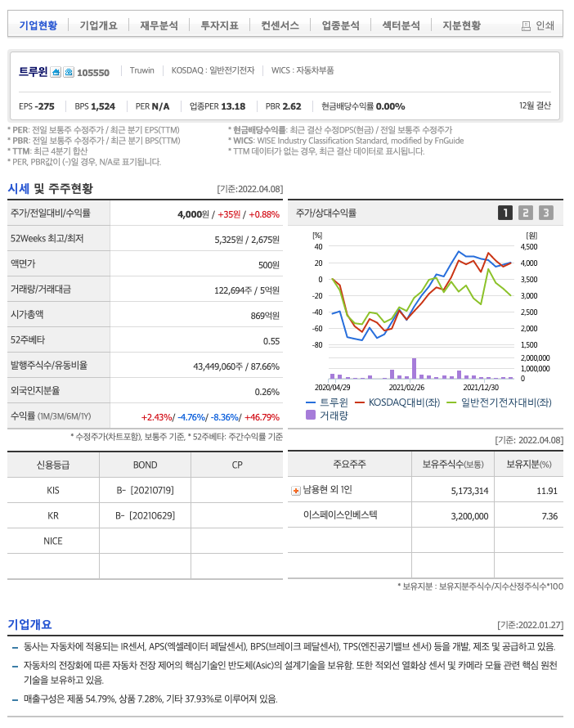This screenshot has width=574, height=728.
Task: Switch chart to view 1
Action: click(504, 213)
